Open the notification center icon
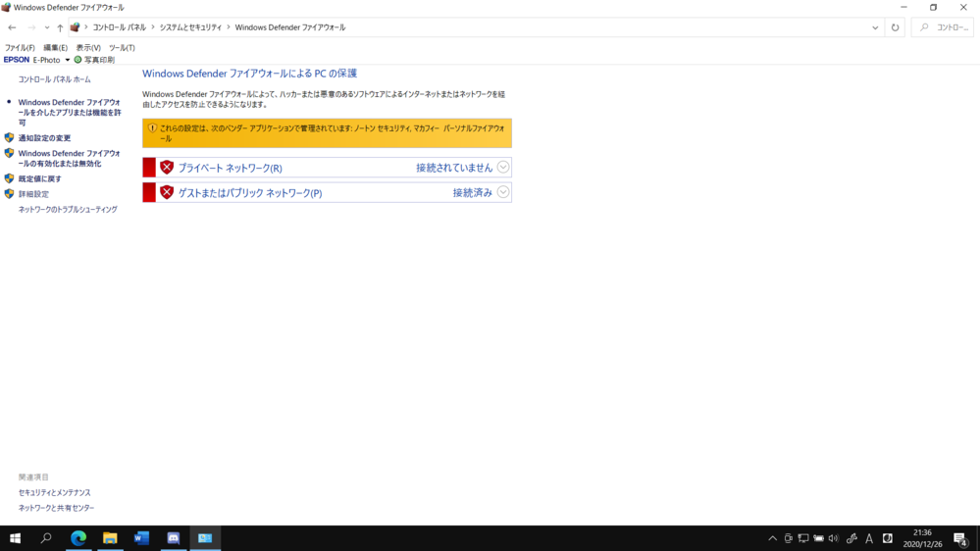Image resolution: width=980 pixels, height=551 pixels. pos(960,538)
